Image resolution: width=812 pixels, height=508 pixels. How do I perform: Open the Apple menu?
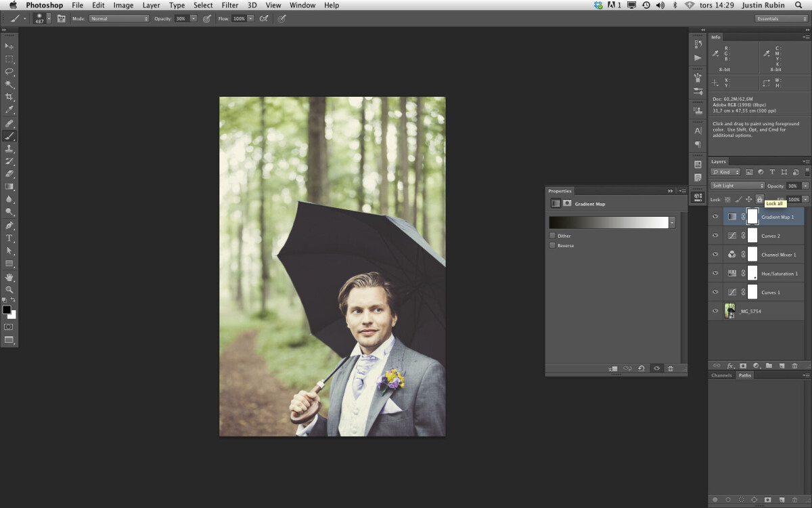tap(12, 5)
